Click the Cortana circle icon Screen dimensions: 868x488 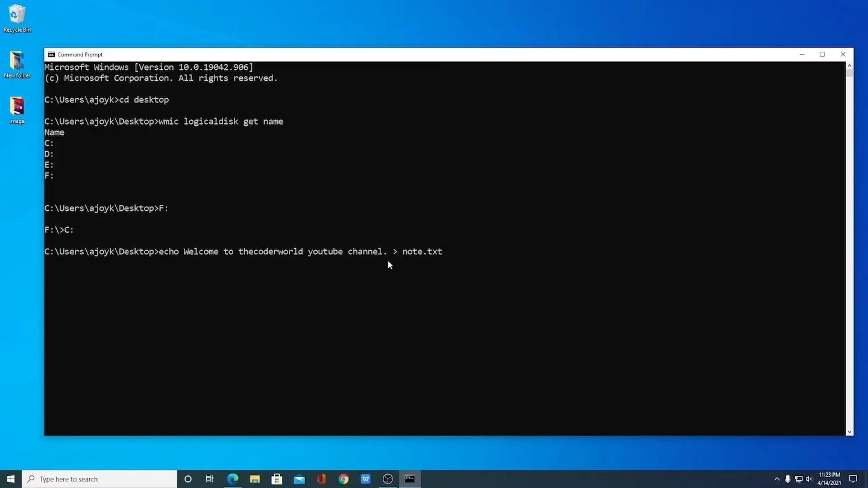pos(188,479)
